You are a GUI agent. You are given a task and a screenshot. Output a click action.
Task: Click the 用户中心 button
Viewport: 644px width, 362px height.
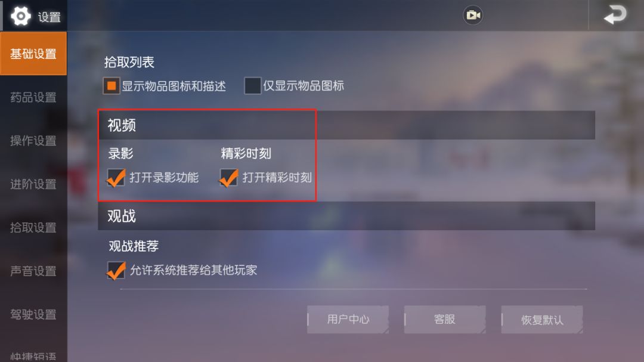pos(348,319)
